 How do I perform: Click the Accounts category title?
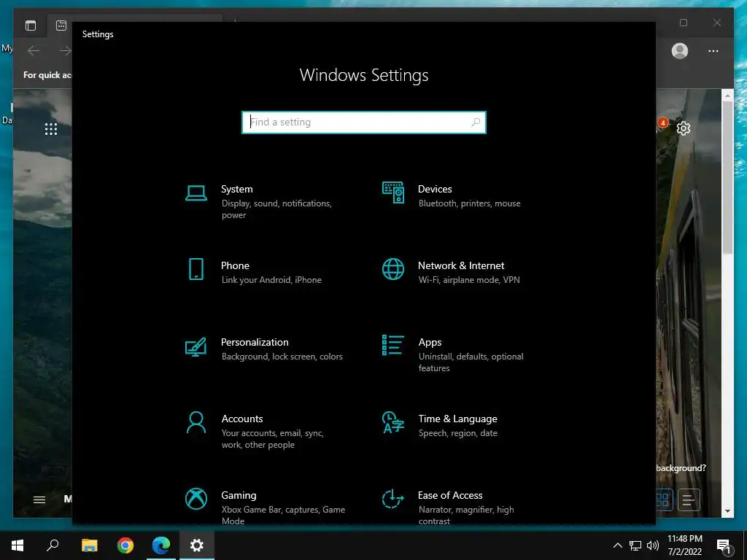pos(242,419)
